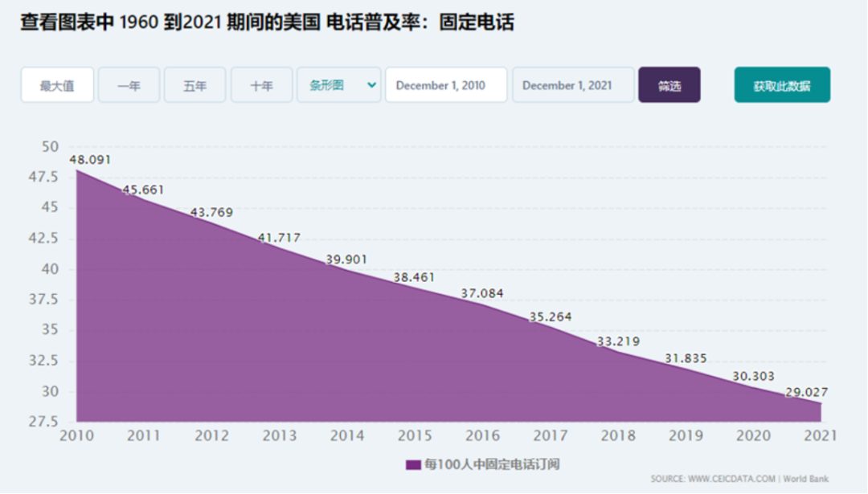This screenshot has height=494, width=868.
Task: Click the 43.769 data label
Action: point(211,212)
